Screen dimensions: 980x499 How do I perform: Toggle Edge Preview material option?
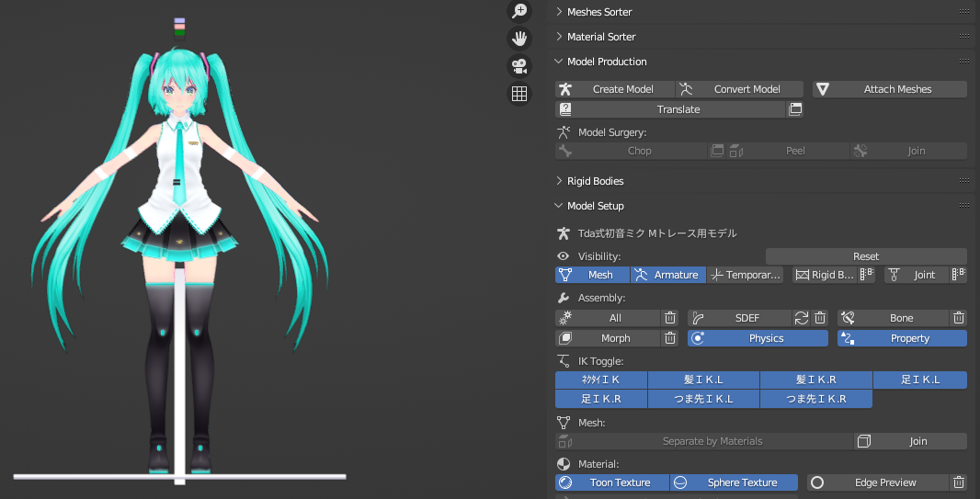[x=878, y=482]
